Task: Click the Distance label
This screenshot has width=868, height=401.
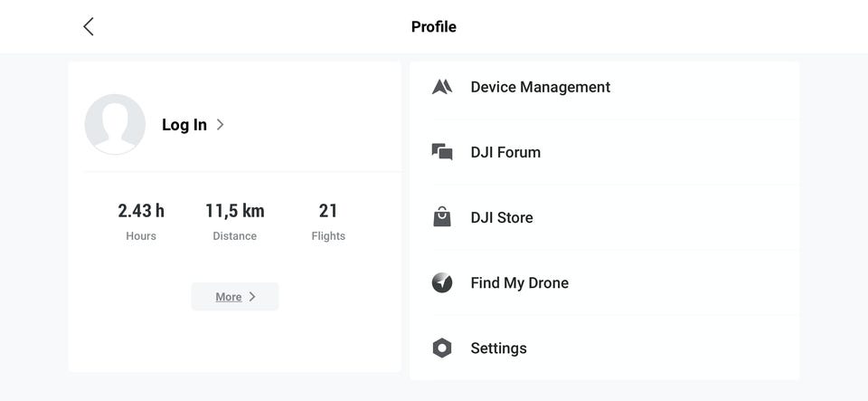Action: (235, 236)
